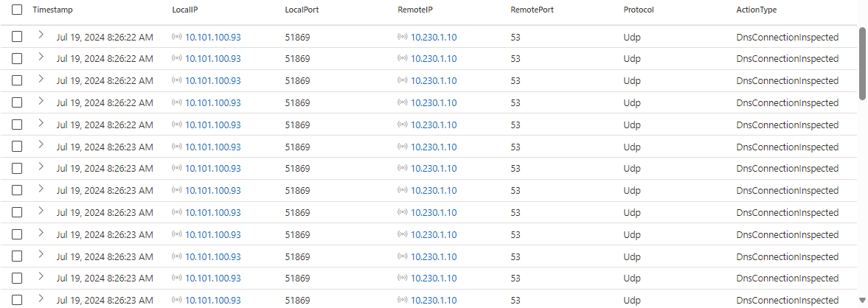Click the RemoteIP network icon in the third row
Viewport: 868px width, 308px height.
[x=402, y=81]
